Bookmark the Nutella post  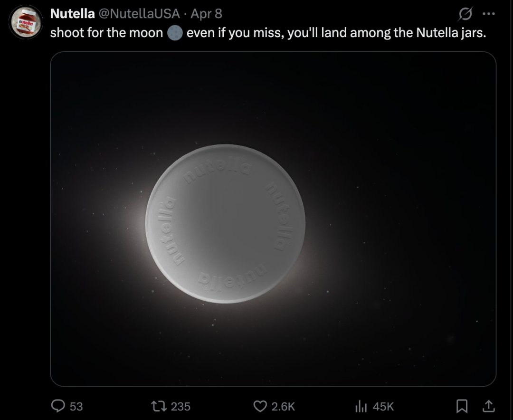(x=461, y=406)
